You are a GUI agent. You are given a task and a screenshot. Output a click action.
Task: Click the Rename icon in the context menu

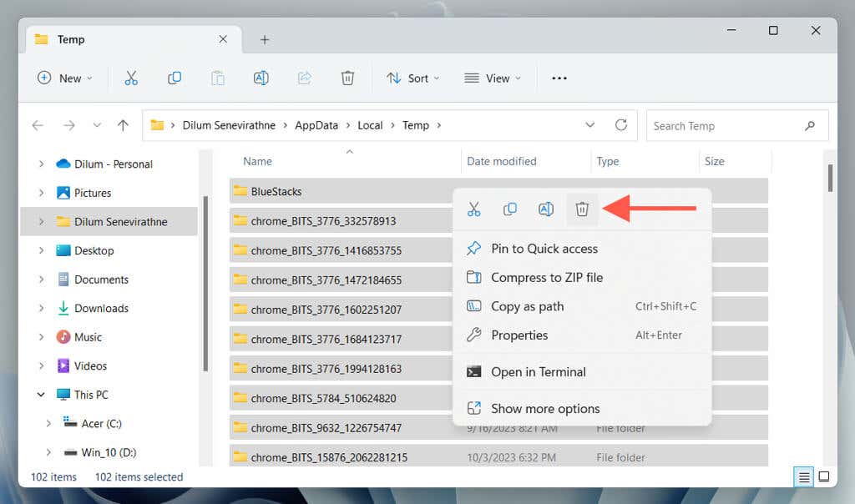pos(546,209)
